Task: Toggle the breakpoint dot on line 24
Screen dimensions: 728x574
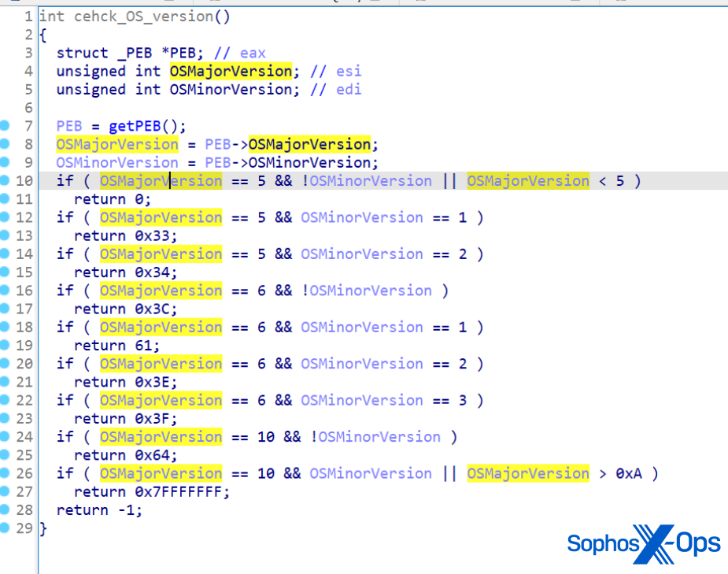Action: 5,436
